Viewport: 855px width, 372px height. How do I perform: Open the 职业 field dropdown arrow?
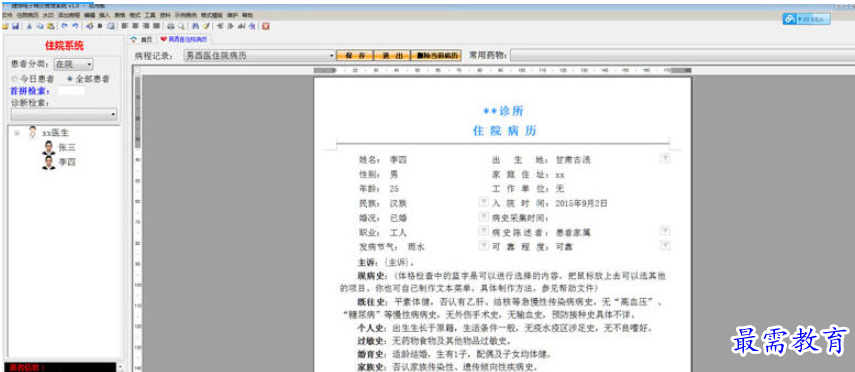tap(483, 231)
